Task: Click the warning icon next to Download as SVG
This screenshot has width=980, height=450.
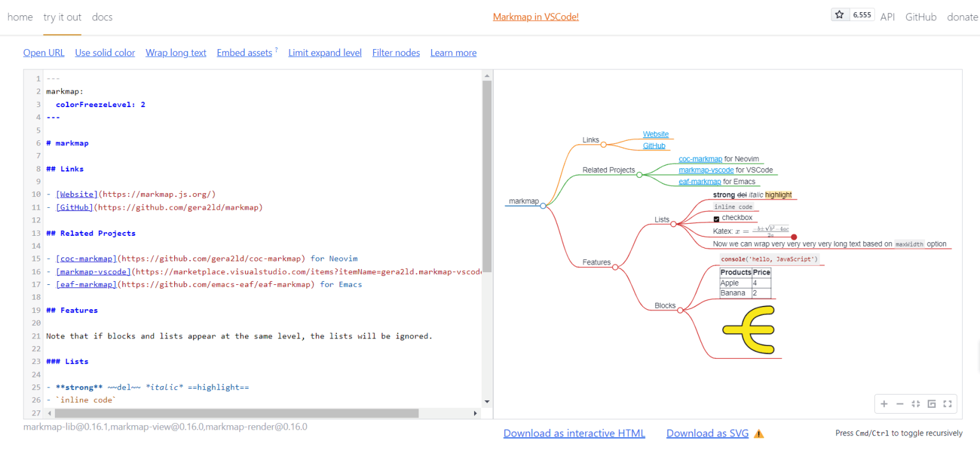Action: pos(759,433)
